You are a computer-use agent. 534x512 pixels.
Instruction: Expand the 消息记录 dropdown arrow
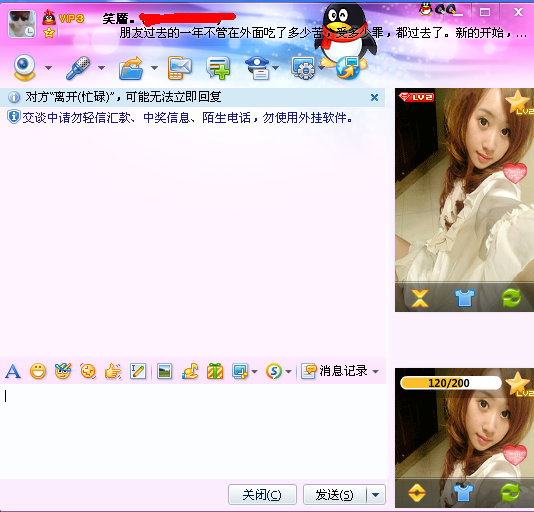click(375, 371)
